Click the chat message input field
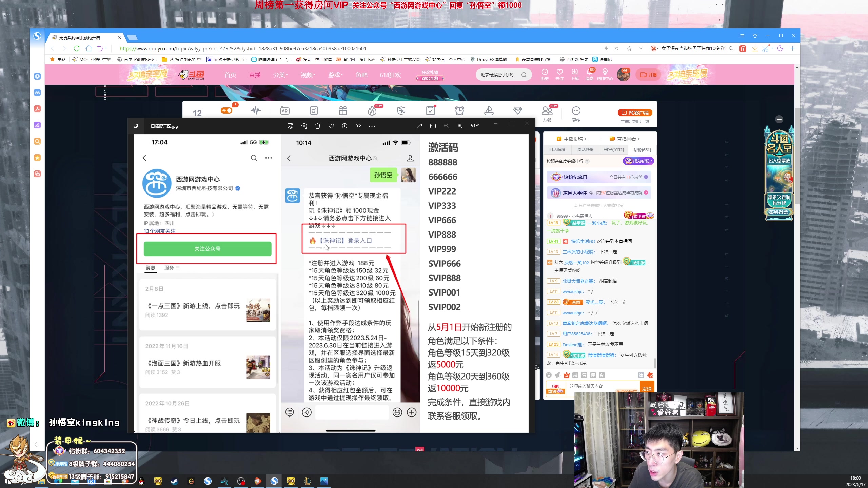The width and height of the screenshot is (868, 488). [603, 387]
